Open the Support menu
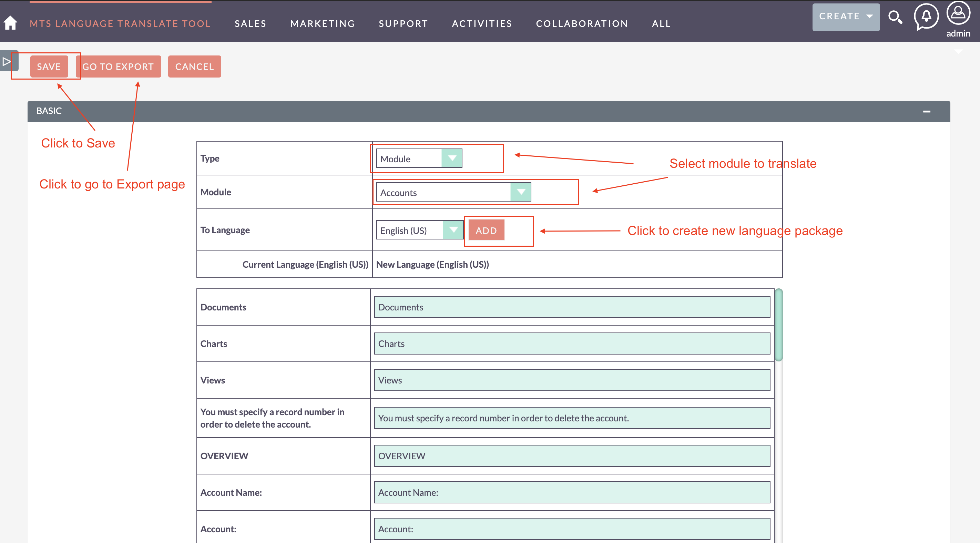Screen dimensions: 980x543 click(x=403, y=23)
